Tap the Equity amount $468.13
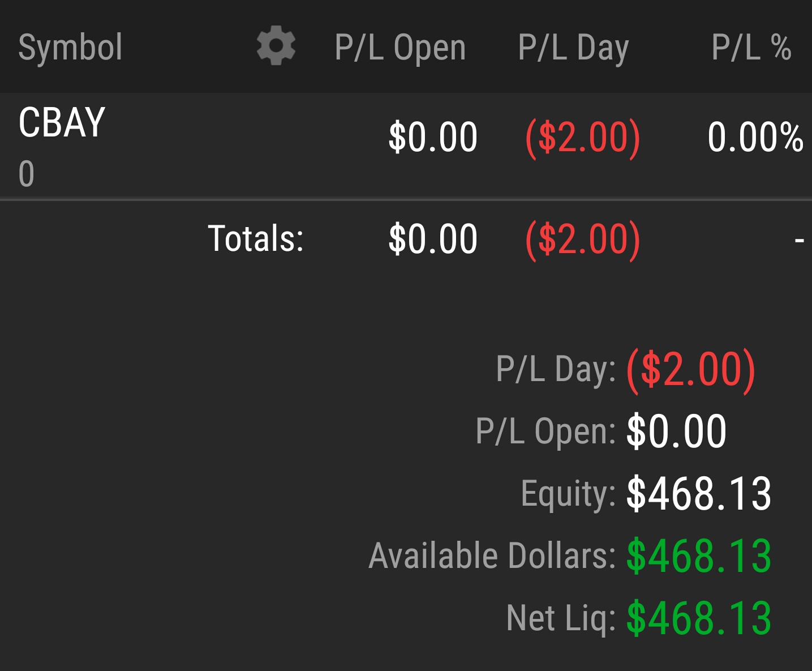Viewport: 812px width, 671px height. [699, 494]
